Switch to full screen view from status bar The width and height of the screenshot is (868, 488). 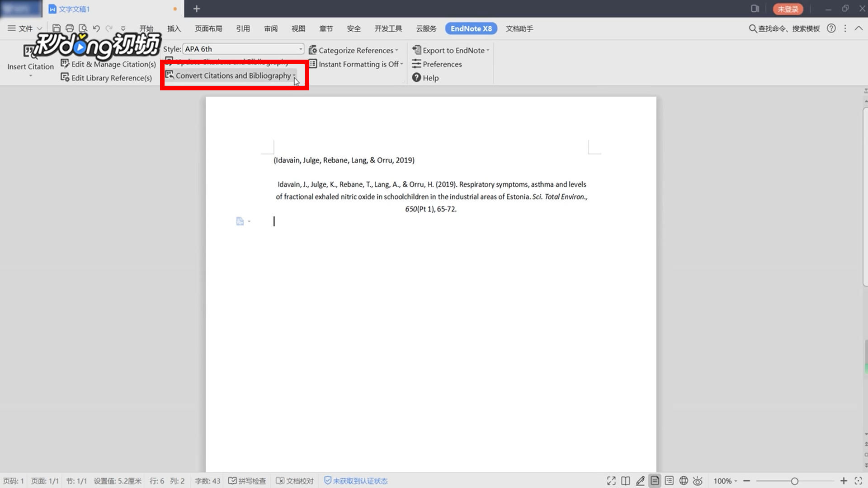tap(611, 481)
